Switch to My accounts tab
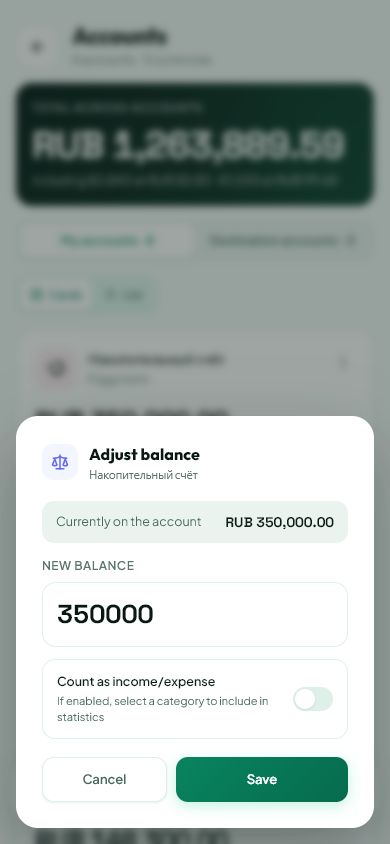The width and height of the screenshot is (390, 844). coord(107,240)
